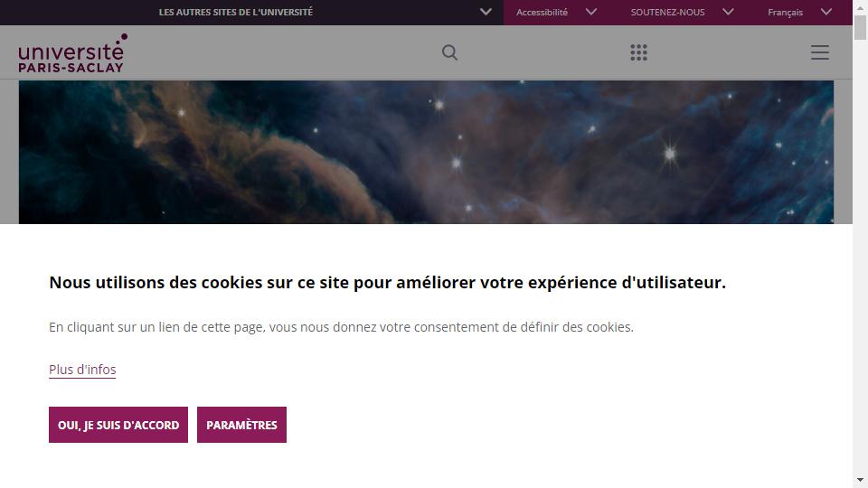
Task: Accept cookies with Oui, je suis d'accord
Action: pyautogui.click(x=118, y=425)
